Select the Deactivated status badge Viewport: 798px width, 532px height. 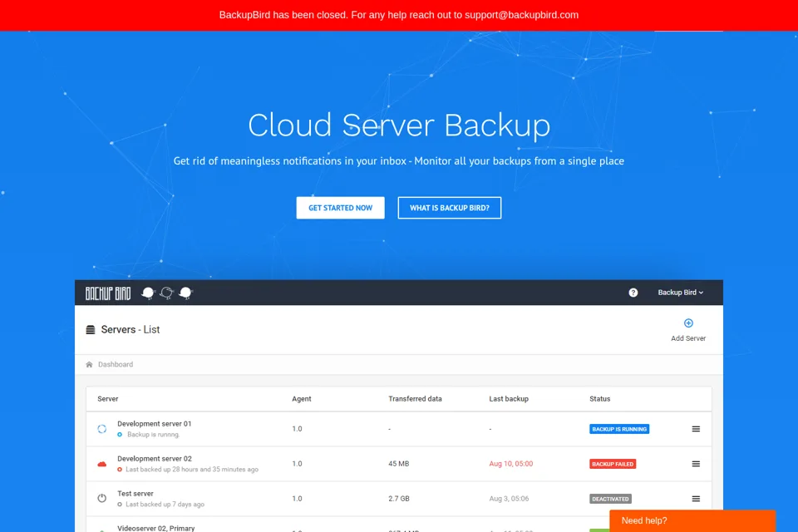[610, 499]
